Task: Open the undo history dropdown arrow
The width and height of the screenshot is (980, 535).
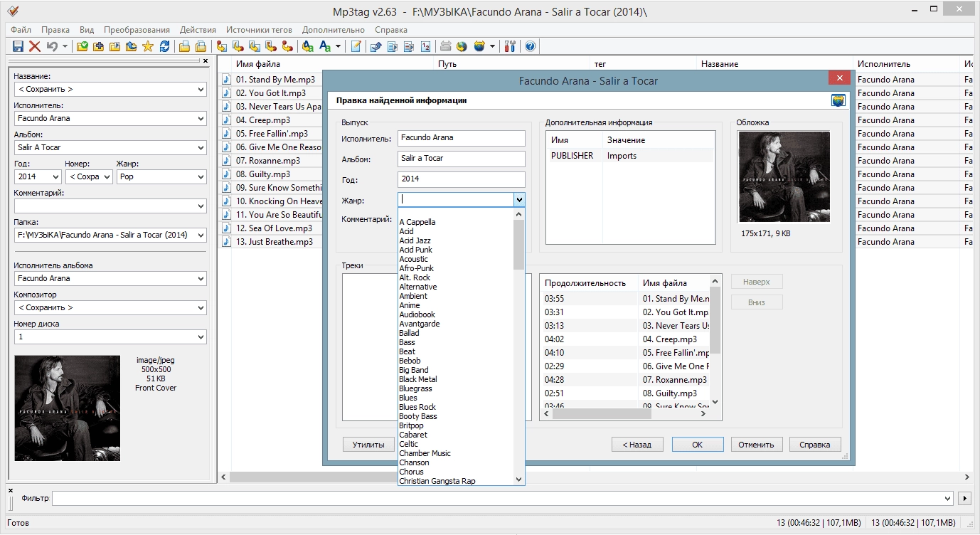Action: pyautogui.click(x=65, y=46)
